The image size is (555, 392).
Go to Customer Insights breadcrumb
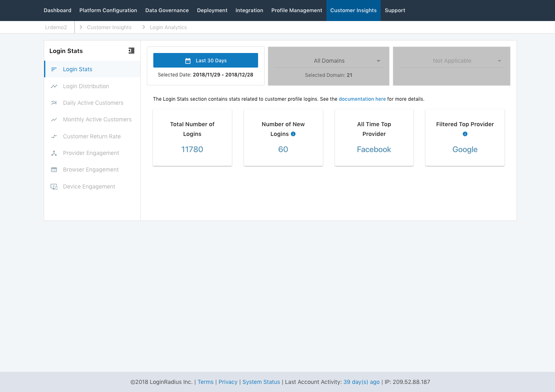[x=109, y=27]
